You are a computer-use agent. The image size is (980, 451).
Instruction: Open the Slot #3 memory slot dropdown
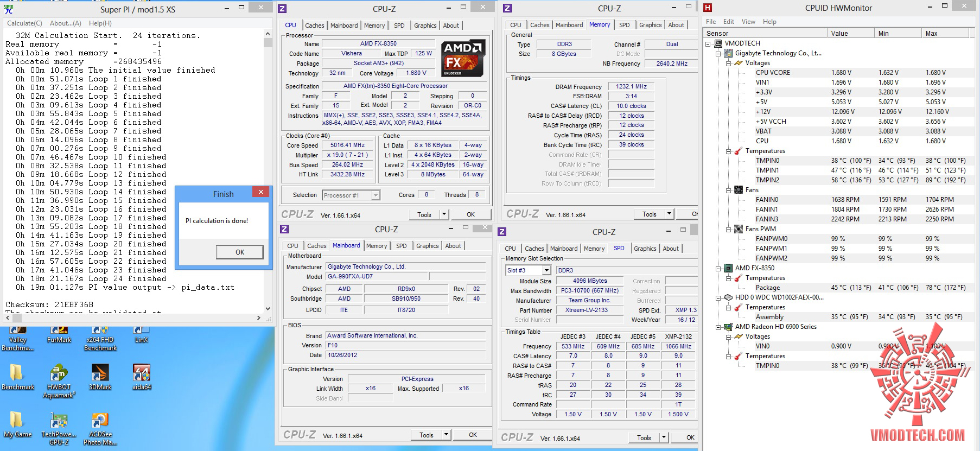(546, 270)
